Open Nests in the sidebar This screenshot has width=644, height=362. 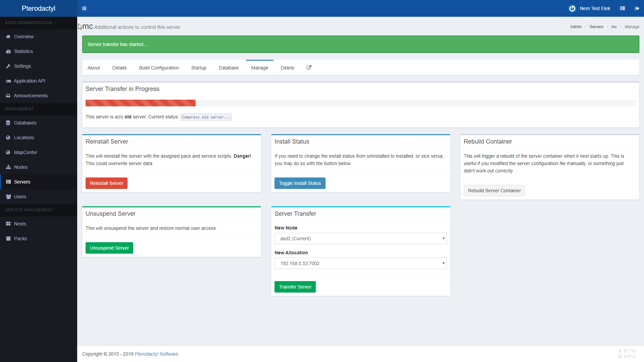tap(20, 224)
